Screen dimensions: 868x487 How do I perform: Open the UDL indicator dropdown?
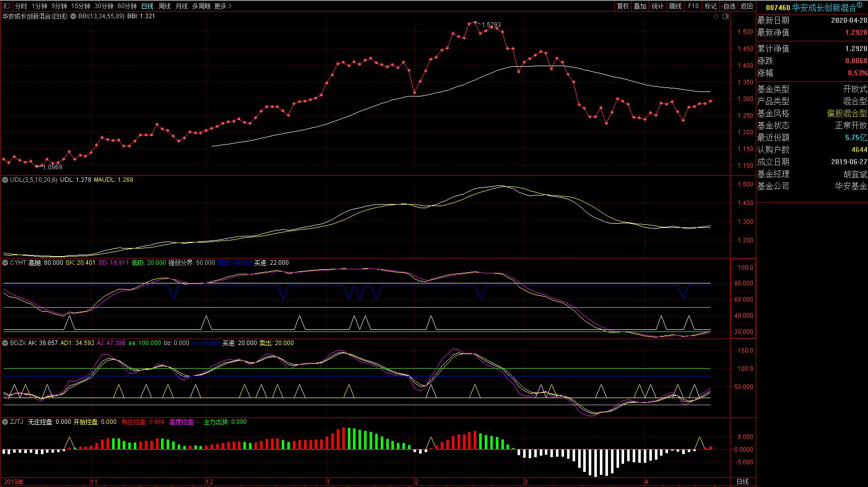tap(6, 180)
